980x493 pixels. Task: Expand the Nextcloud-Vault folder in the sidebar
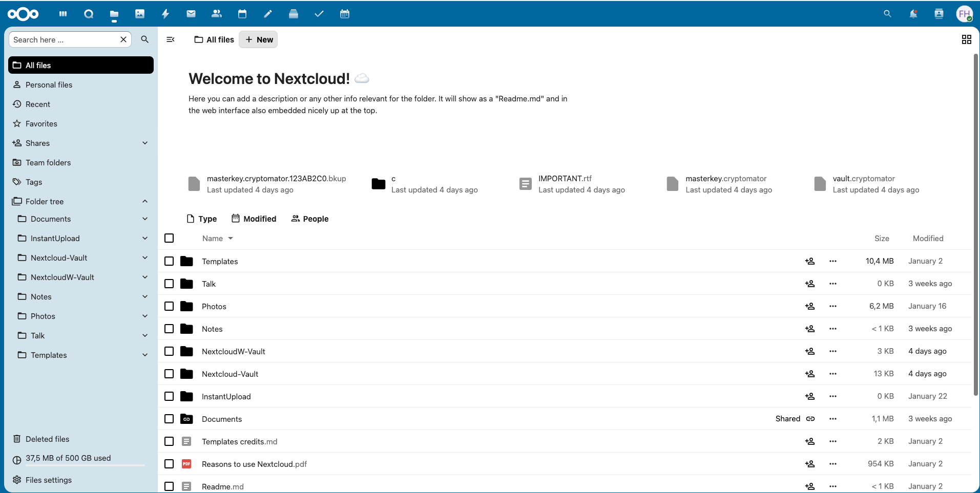click(x=145, y=258)
